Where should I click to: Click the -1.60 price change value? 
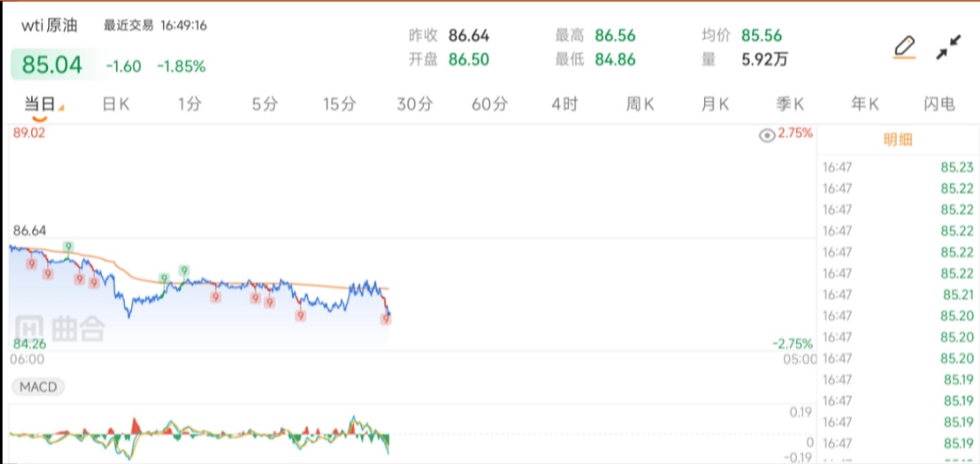(x=123, y=66)
